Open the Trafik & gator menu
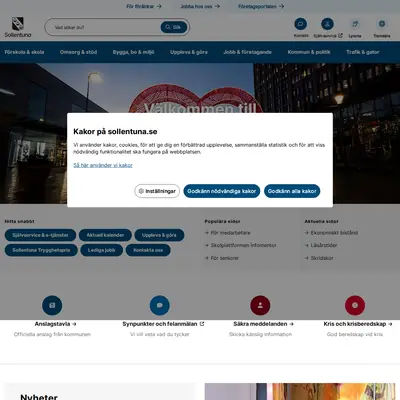Screen dimensions: 400x400 363,52
